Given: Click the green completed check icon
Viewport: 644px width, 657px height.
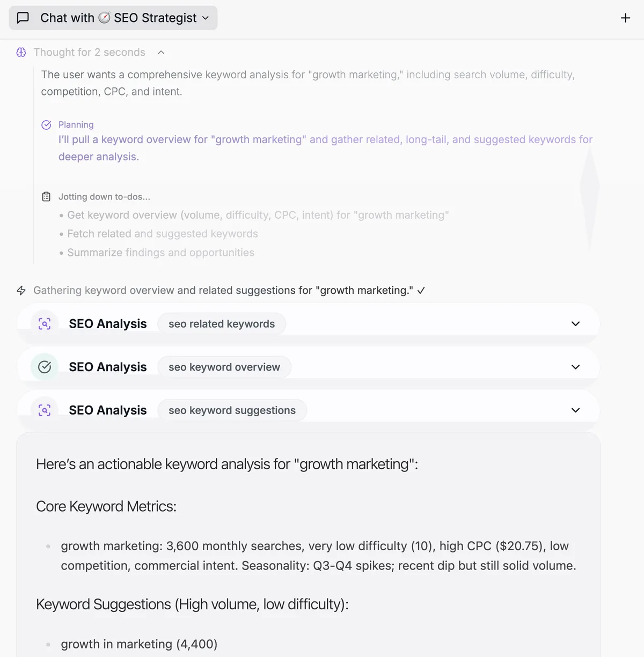Looking at the screenshot, I should (x=45, y=367).
